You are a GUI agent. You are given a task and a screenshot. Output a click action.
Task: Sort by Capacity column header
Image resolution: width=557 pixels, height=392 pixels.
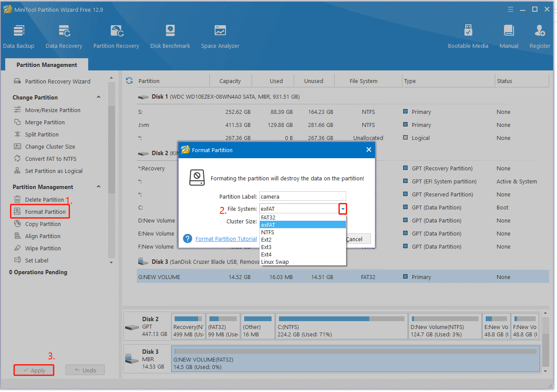pos(230,81)
